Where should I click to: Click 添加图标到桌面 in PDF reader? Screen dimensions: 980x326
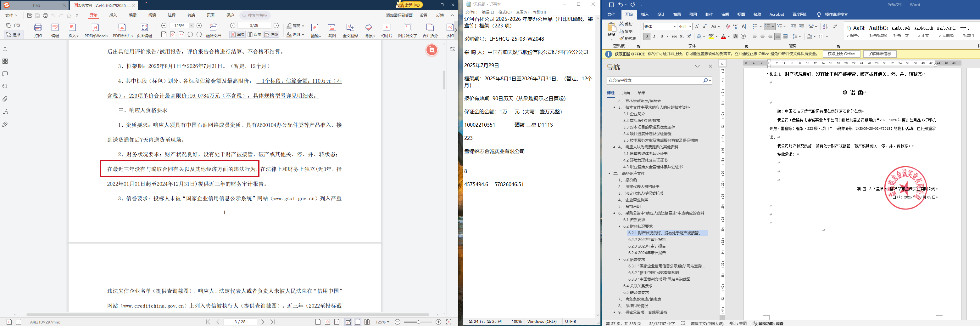click(x=399, y=15)
